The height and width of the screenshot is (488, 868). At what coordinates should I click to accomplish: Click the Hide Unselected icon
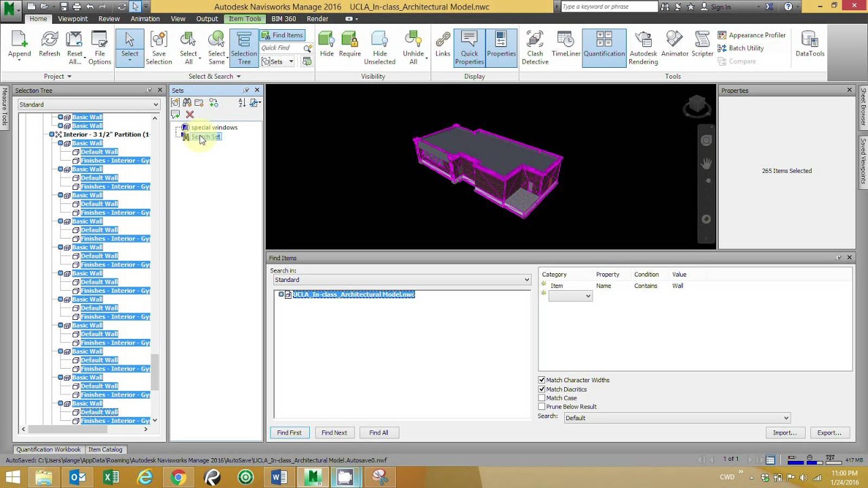pos(380,48)
